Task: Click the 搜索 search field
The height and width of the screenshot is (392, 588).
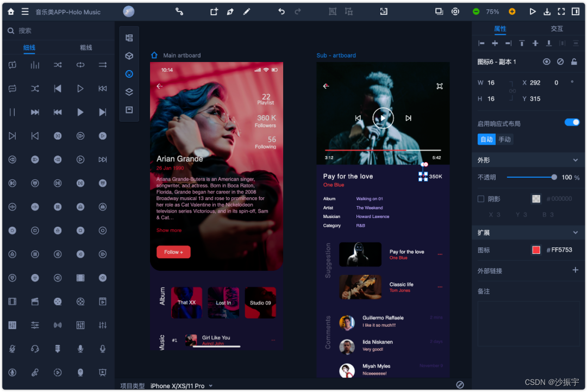Action: point(59,31)
